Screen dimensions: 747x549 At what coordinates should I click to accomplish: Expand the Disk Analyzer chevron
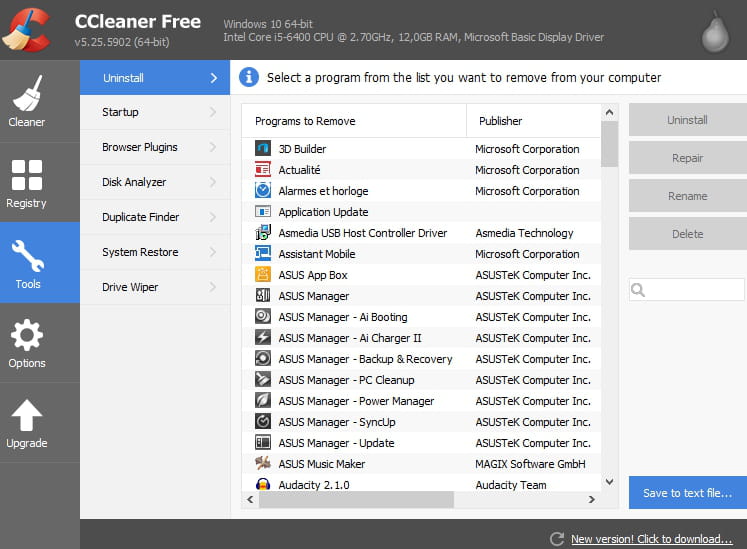pos(213,182)
